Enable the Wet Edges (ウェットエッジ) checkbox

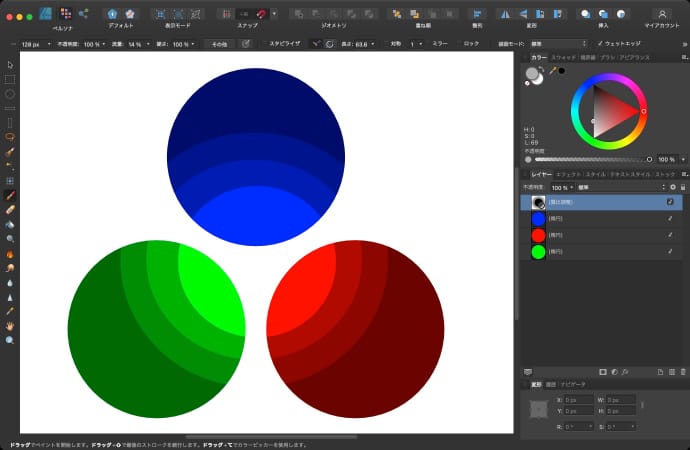tap(598, 44)
